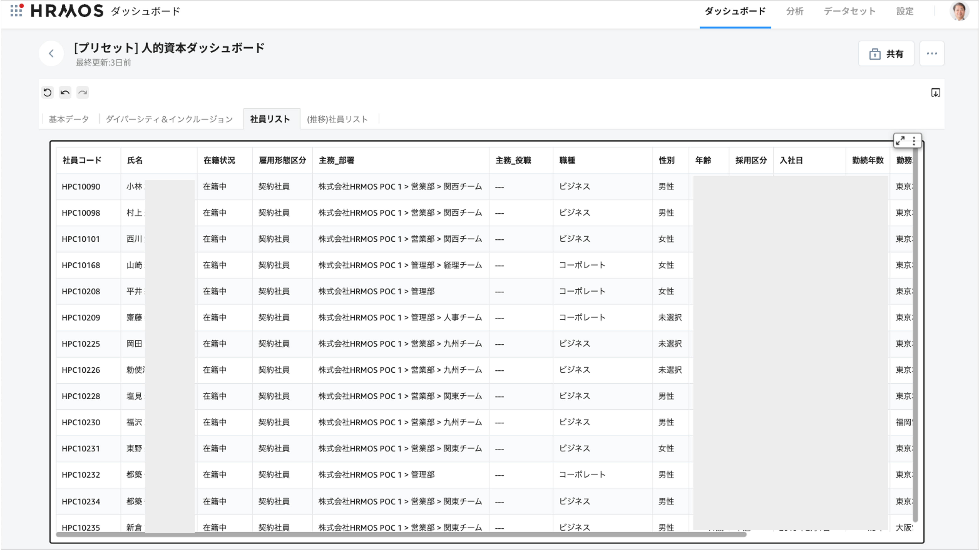Screen dimensions: 980x550
Task: Open 設定 from the top navigation
Action: point(905,11)
